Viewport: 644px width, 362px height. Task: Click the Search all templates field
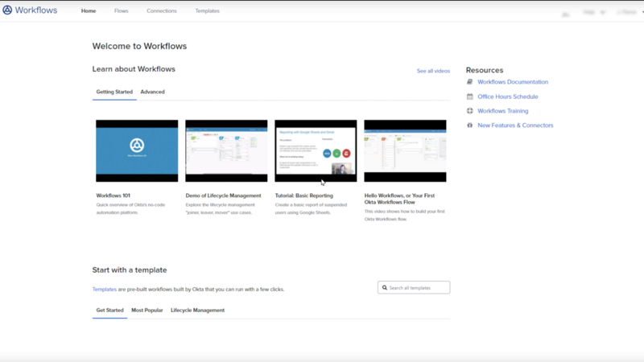(417, 288)
